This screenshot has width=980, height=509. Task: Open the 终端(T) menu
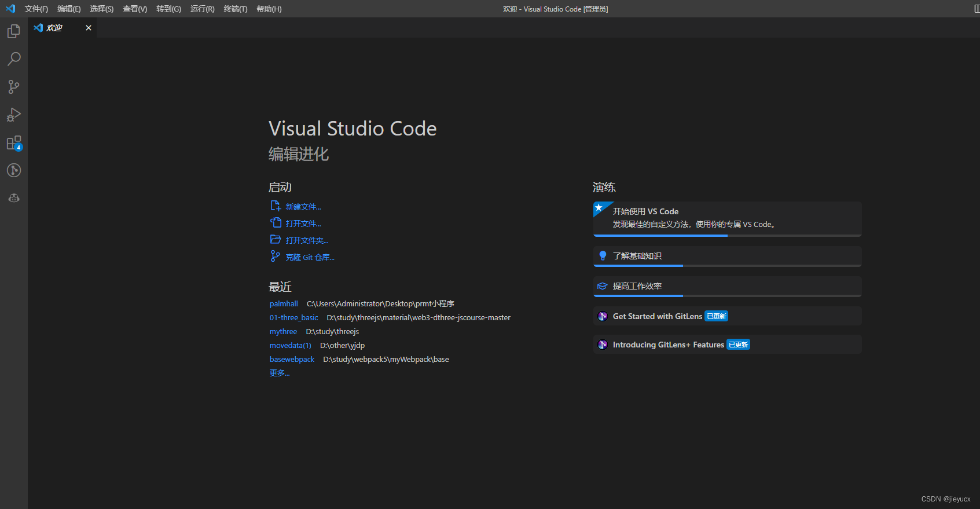[x=236, y=9]
